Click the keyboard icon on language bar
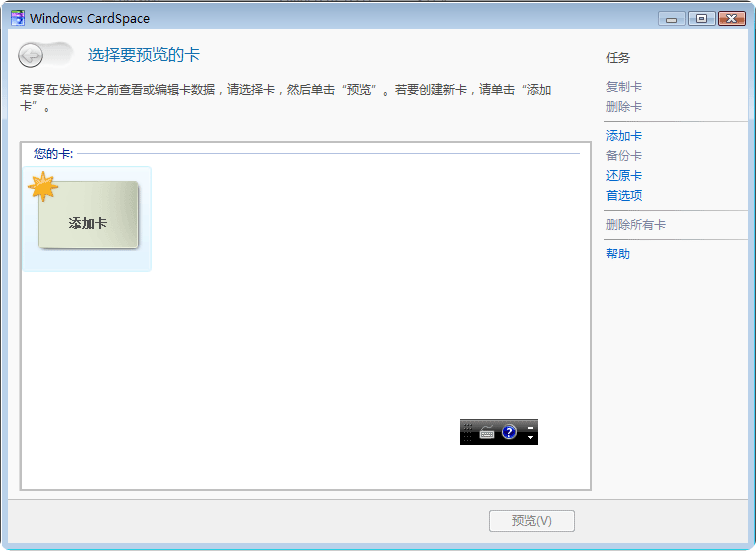Image resolution: width=756 pixels, height=551 pixels. 487,432
